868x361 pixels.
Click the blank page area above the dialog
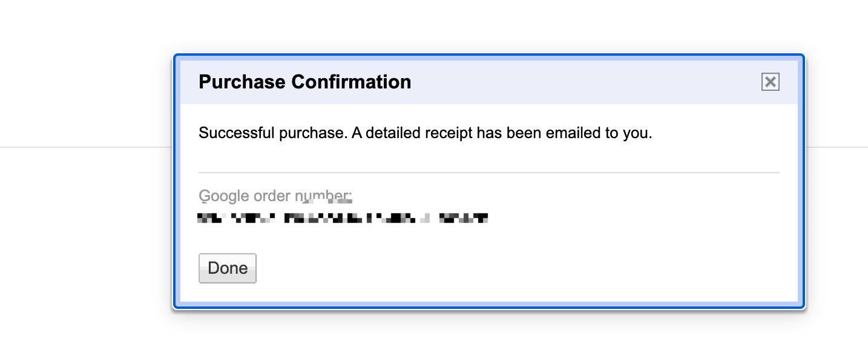tap(489, 25)
